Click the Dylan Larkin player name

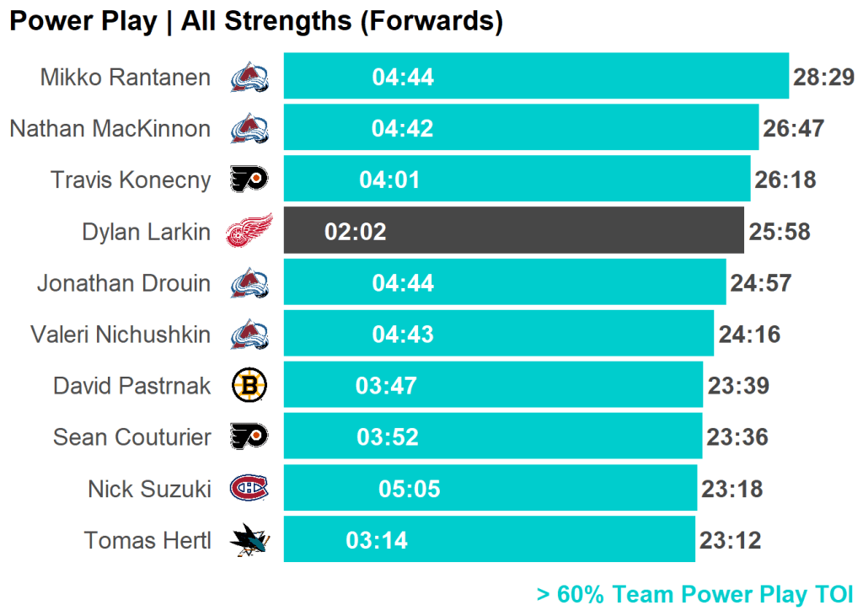point(146,232)
